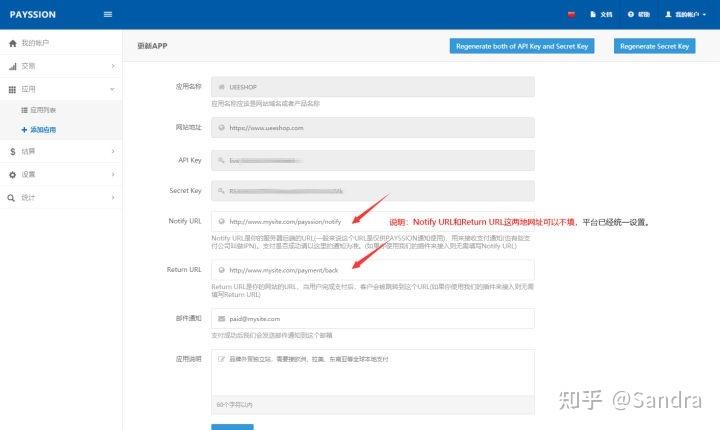The width and height of the screenshot is (720, 430).
Task: Focus the Return URL input field
Action: pyautogui.click(x=373, y=270)
